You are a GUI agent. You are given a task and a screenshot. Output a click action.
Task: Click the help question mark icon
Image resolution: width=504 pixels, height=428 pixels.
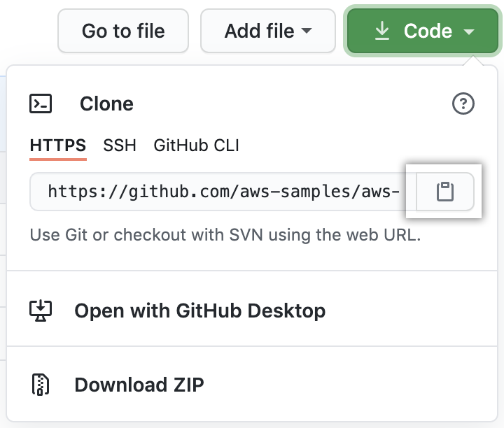point(463,104)
